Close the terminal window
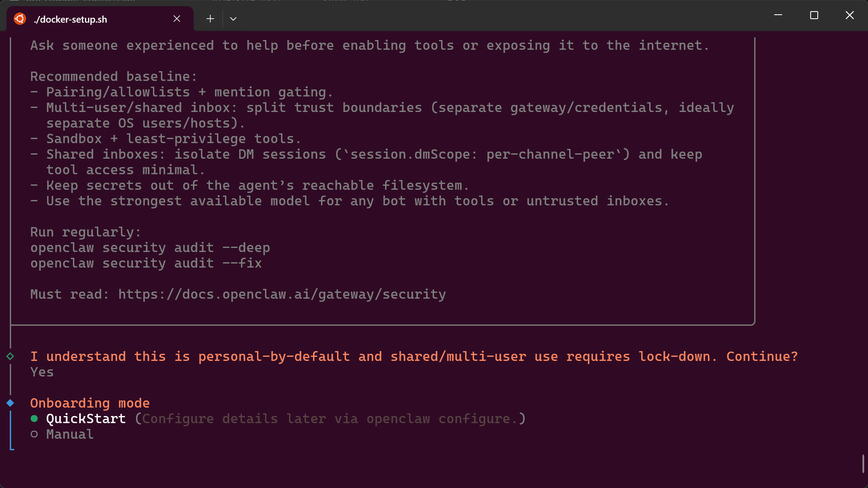868x488 pixels. pos(850,15)
